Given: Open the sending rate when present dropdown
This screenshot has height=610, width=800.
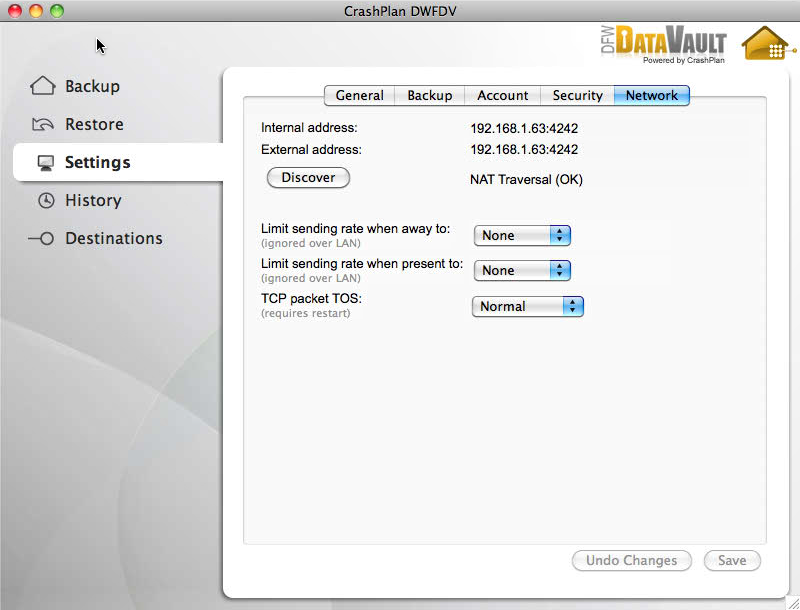Looking at the screenshot, I should 522,270.
